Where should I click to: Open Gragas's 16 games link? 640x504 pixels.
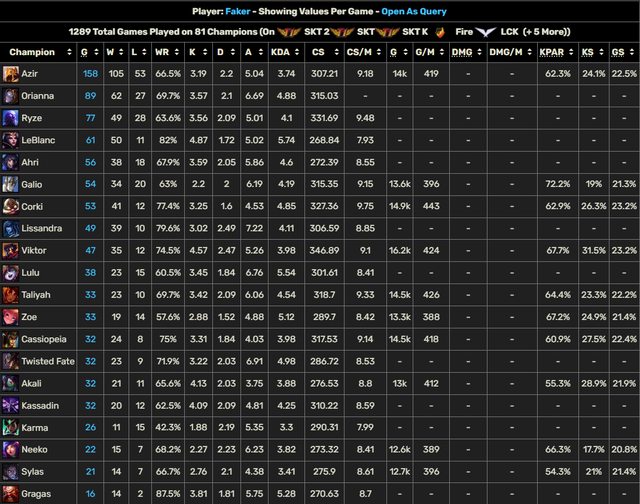point(91,493)
